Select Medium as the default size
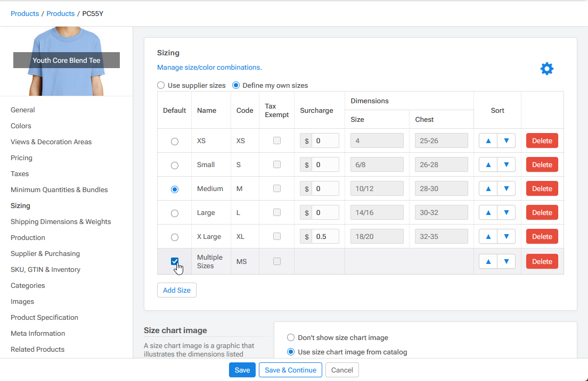This screenshot has width=588, height=381. pos(174,188)
